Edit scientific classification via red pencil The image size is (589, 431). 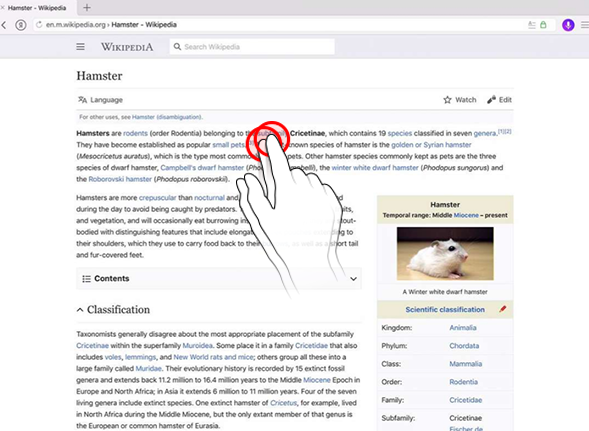click(503, 309)
